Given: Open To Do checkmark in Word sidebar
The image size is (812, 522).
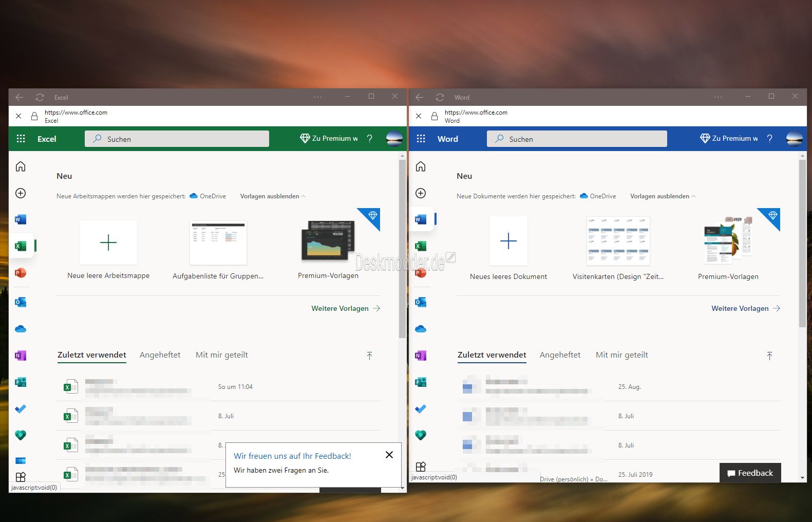Looking at the screenshot, I should point(421,409).
